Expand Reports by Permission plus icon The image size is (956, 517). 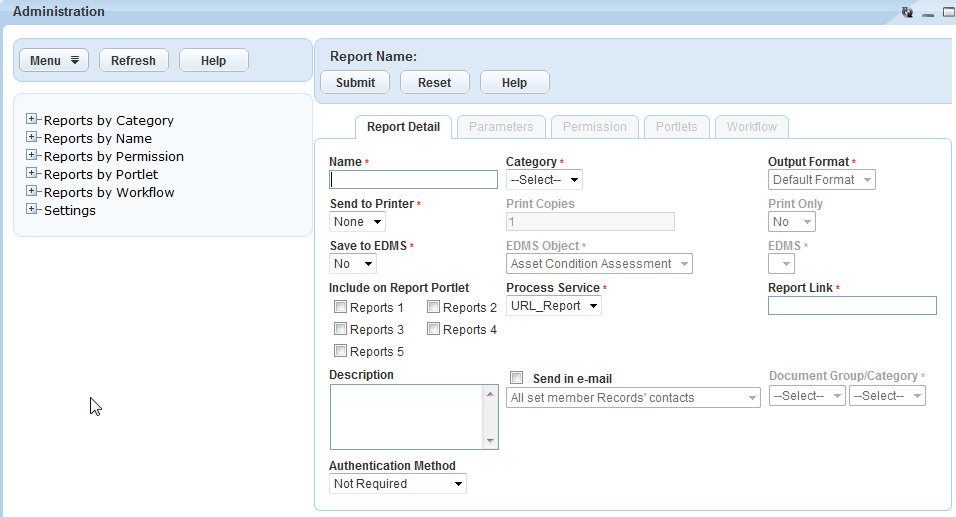[32, 156]
